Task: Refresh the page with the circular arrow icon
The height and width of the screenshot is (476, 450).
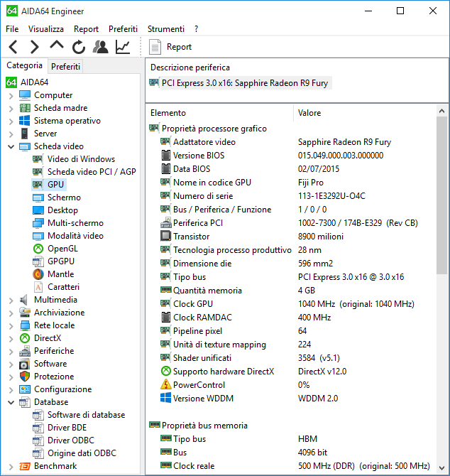Action: click(79, 47)
